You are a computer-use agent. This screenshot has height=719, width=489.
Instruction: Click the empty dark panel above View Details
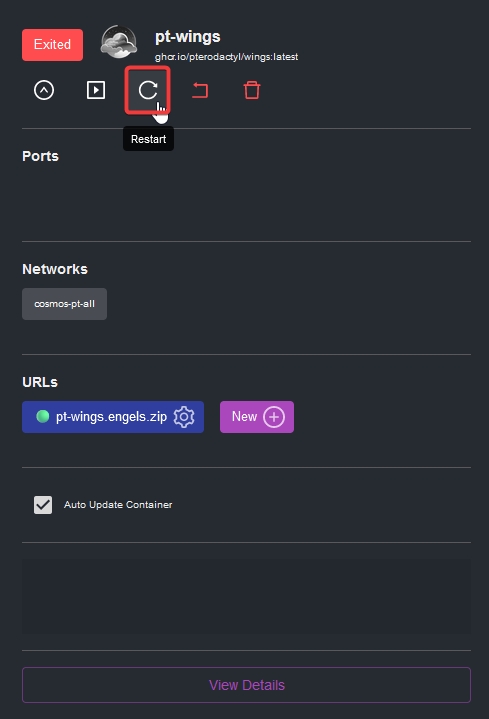pyautogui.click(x=246, y=597)
